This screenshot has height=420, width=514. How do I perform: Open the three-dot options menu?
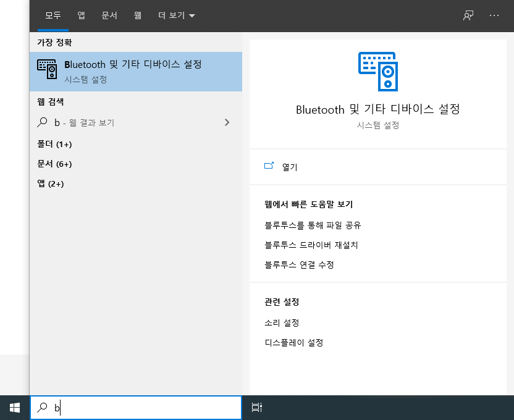(494, 15)
